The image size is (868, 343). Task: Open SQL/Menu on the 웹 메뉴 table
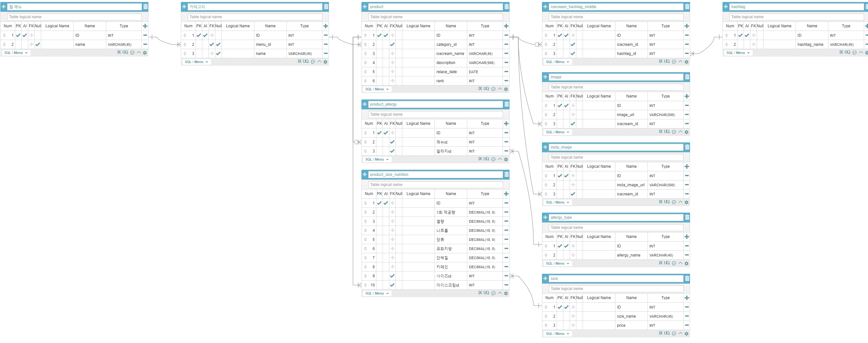click(16, 53)
